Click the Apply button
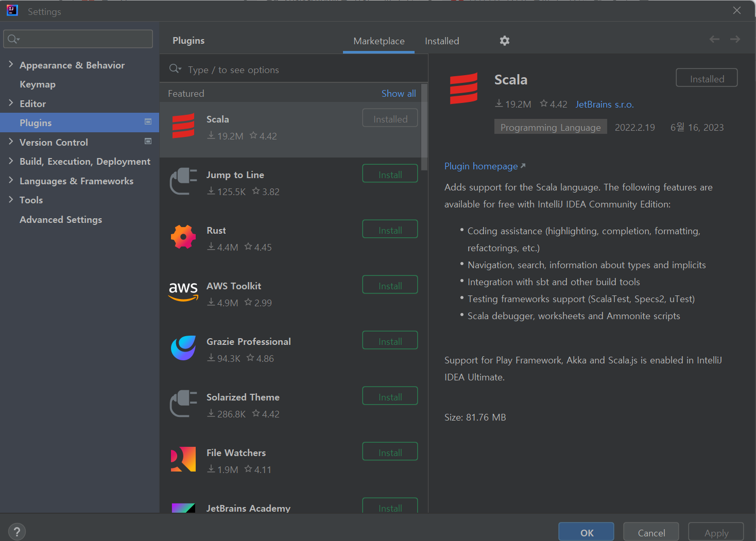Screen dimensions: 756x541 (x=716, y=532)
